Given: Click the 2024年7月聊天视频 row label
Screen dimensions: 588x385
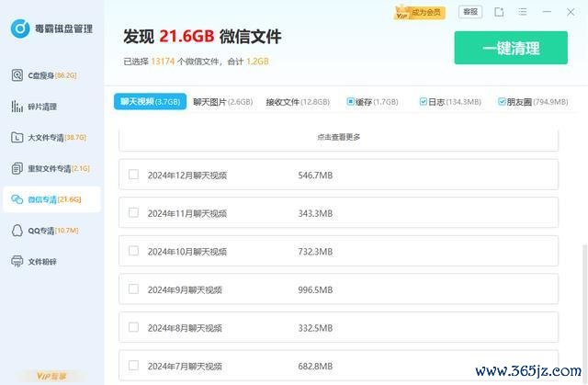Looking at the screenshot, I should (x=185, y=367).
